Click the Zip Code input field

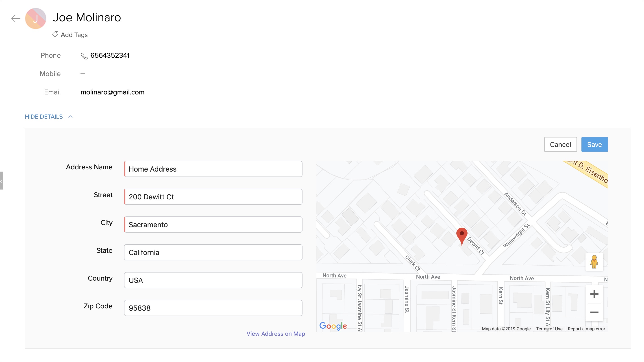click(x=213, y=308)
